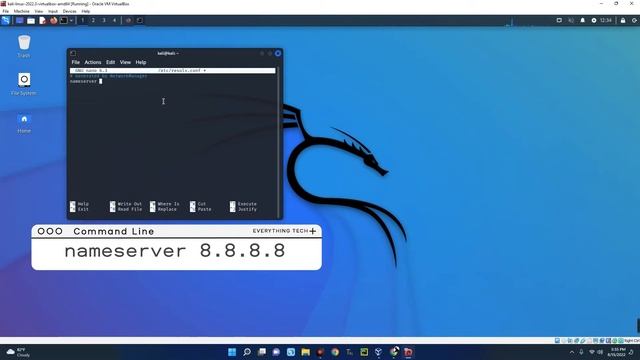Open Task View on Windows taskbar
Screen dimensions: 640x360
point(262,352)
